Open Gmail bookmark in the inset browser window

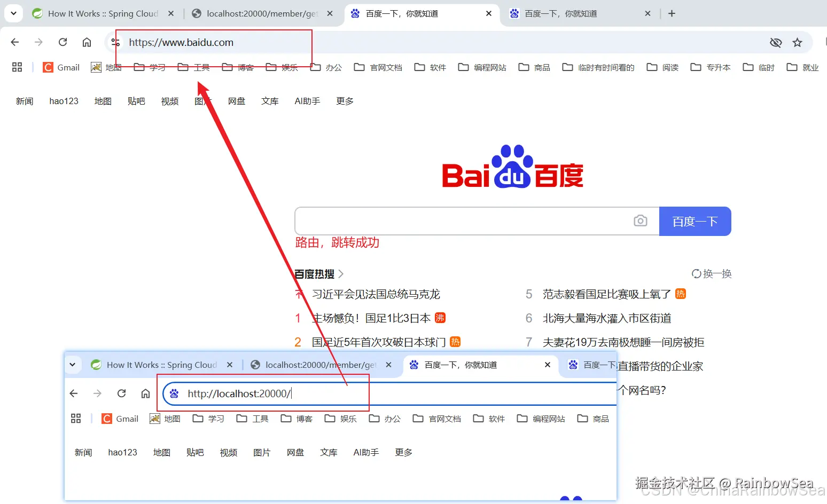pyautogui.click(x=120, y=419)
